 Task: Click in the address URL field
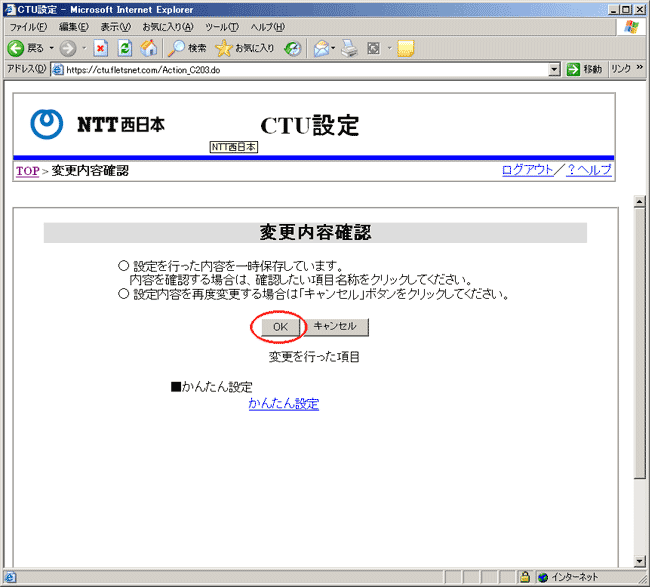306,70
